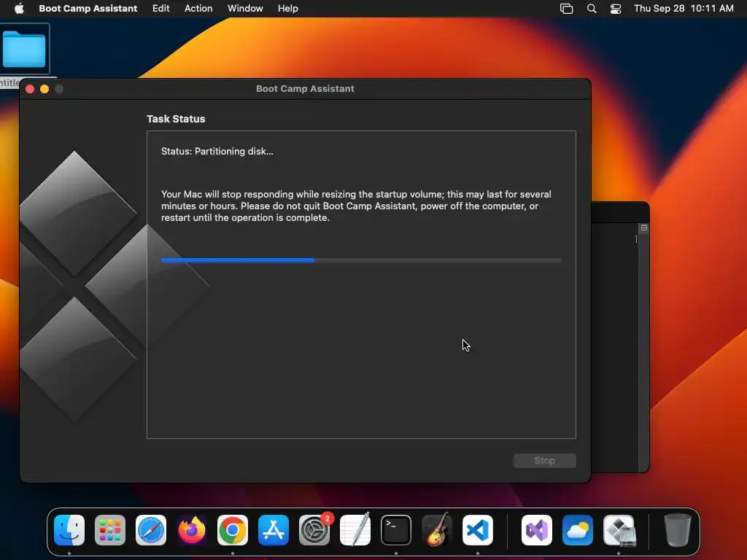Open the Edit menu
The image size is (747, 560).
coord(160,9)
